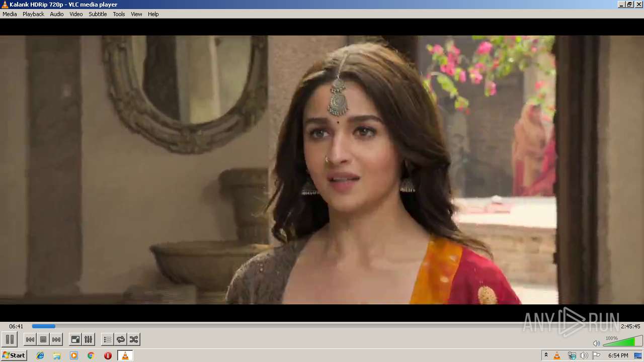
Task: Seek along the playback progress bar
Action: click(325, 326)
